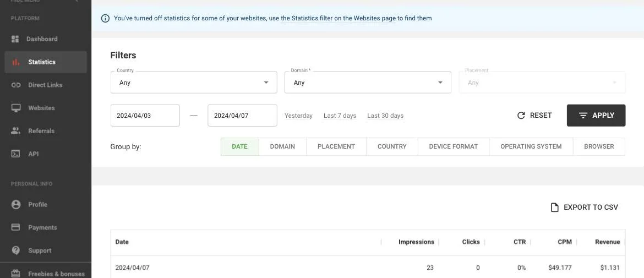Select the Last 7 days shortcut

(x=340, y=116)
